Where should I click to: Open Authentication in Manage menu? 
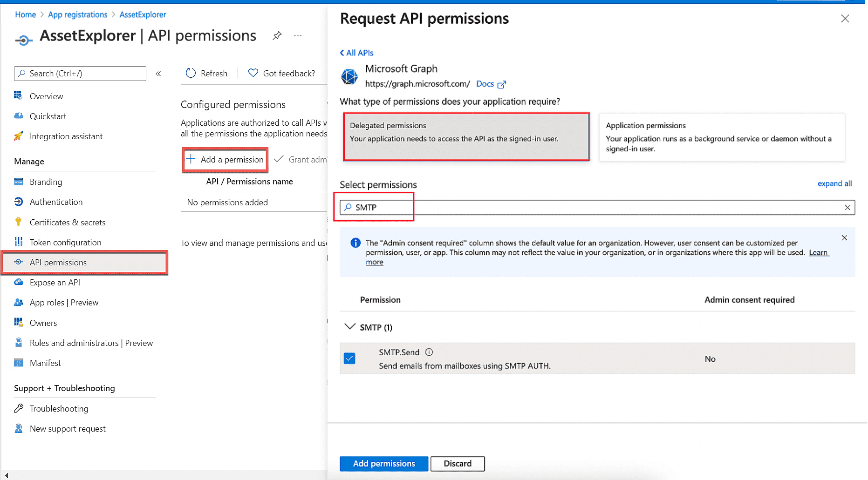tap(56, 202)
